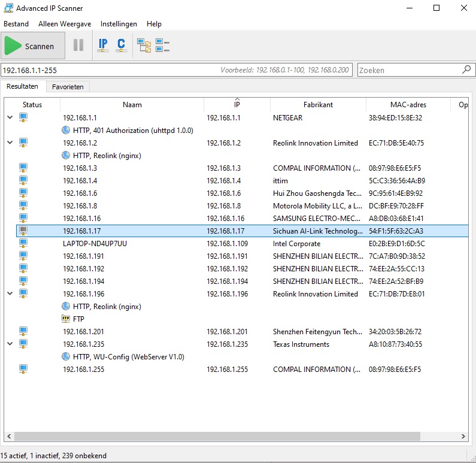The height and width of the screenshot is (463, 476).
Task: Click the Motorola Mobility LLC manufacturer cell
Action: coord(317,206)
